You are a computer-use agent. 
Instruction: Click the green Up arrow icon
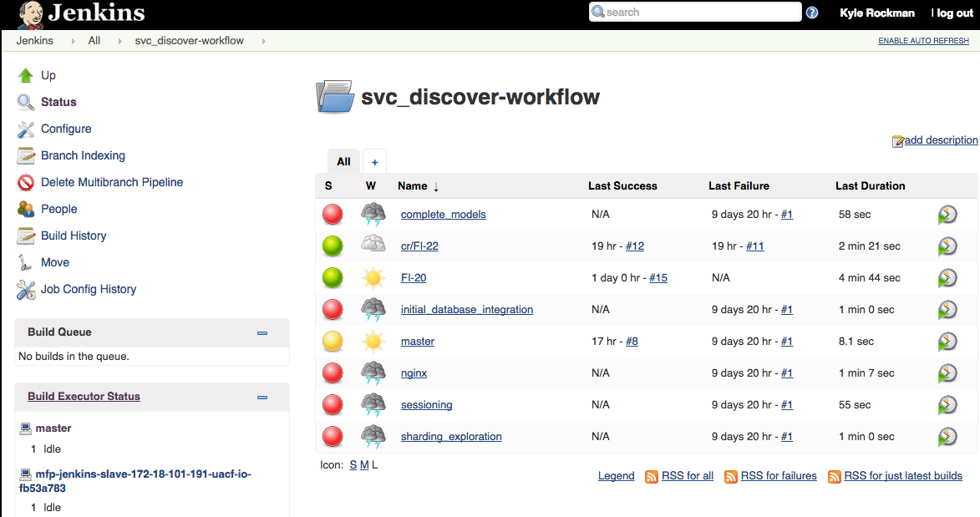[x=26, y=76]
